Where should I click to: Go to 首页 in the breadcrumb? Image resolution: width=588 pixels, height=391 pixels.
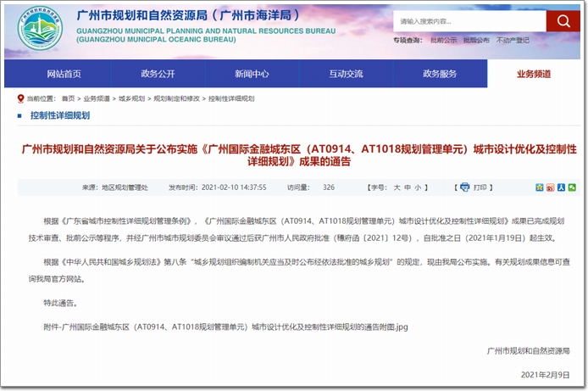click(69, 98)
